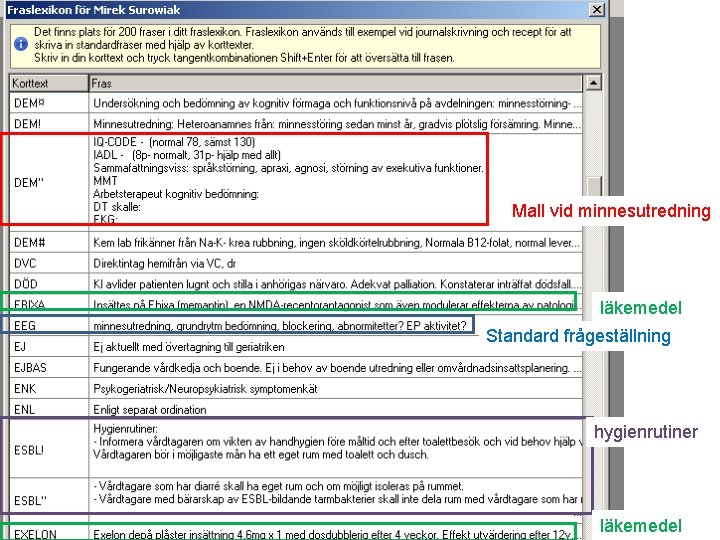Click the 'IQ-CODE - (normal 78, sämst 130)' phrase
This screenshot has width=720, height=540.
(336, 182)
